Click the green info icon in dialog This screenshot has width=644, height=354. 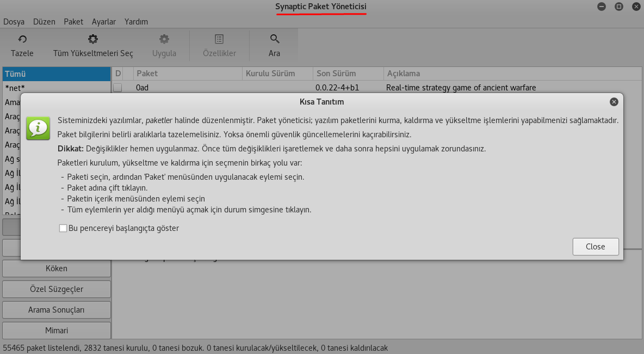pyautogui.click(x=38, y=128)
